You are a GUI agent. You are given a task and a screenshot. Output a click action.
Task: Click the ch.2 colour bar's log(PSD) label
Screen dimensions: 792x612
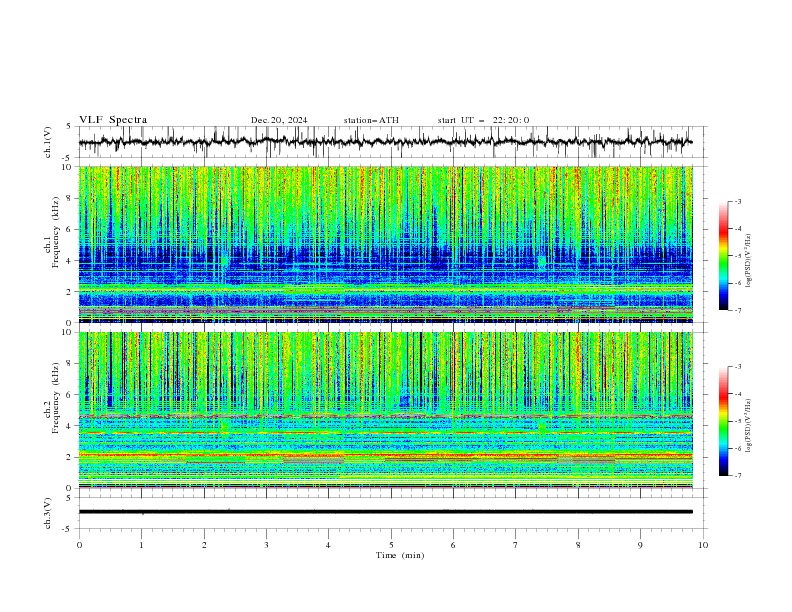[749, 426]
